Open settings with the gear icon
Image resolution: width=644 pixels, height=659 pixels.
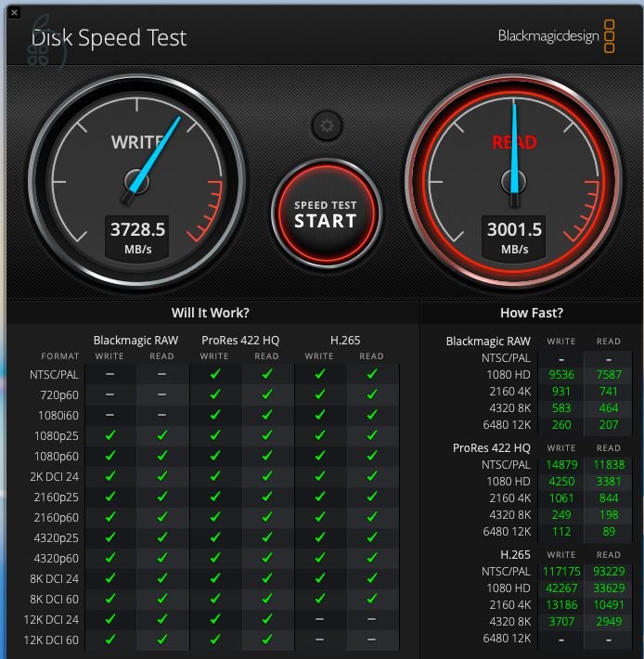(x=328, y=125)
